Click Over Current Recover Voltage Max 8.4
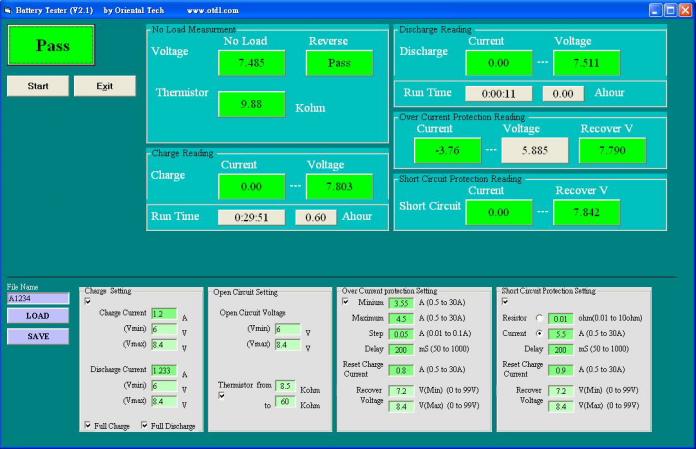This screenshot has width=696, height=449. [401, 406]
